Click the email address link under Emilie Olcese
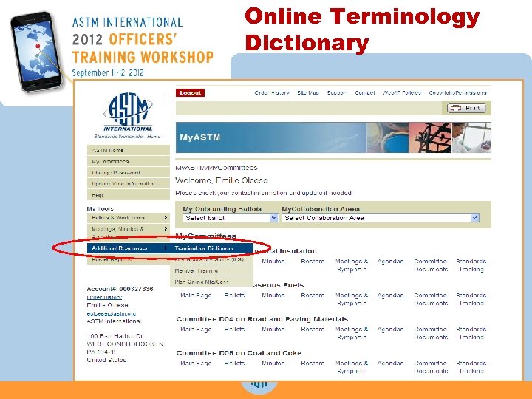Screen dimensions: 532x399 tap(112, 313)
